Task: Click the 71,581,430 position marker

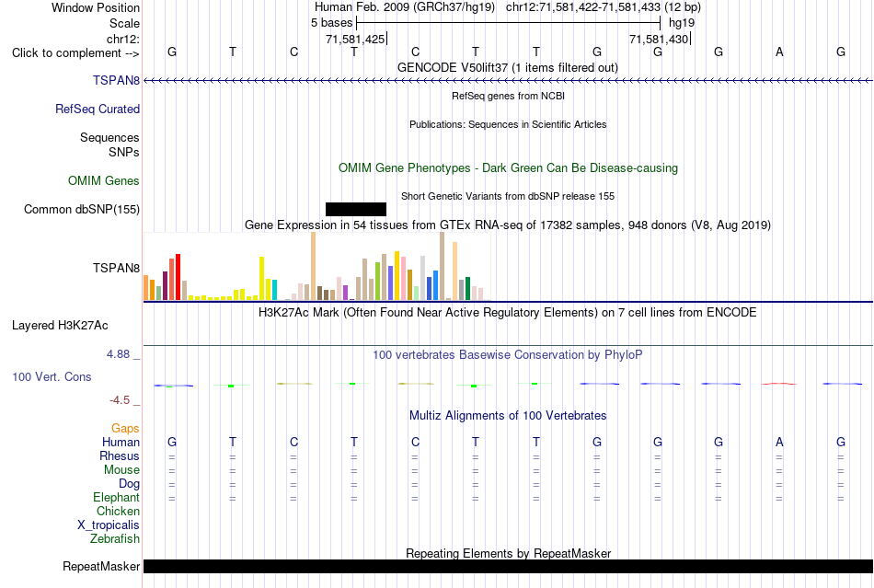Action: (660, 39)
